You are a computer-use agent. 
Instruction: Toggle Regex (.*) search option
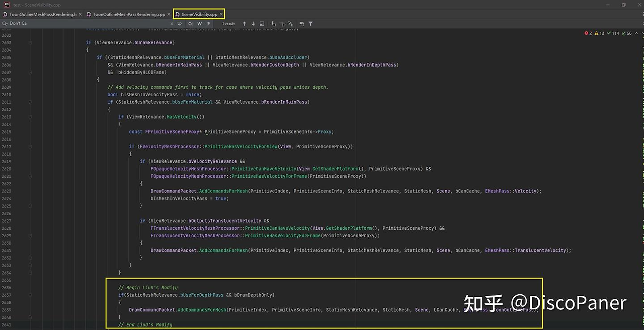click(208, 23)
